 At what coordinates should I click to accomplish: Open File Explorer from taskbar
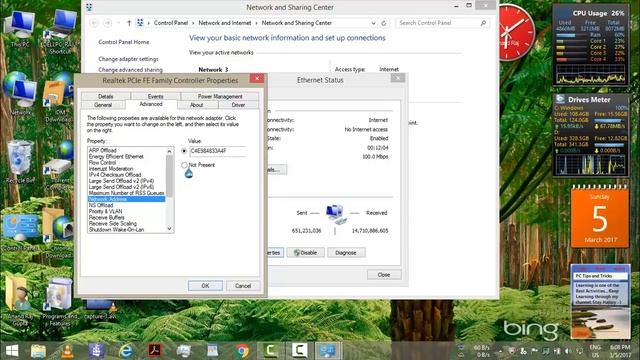click(38, 351)
